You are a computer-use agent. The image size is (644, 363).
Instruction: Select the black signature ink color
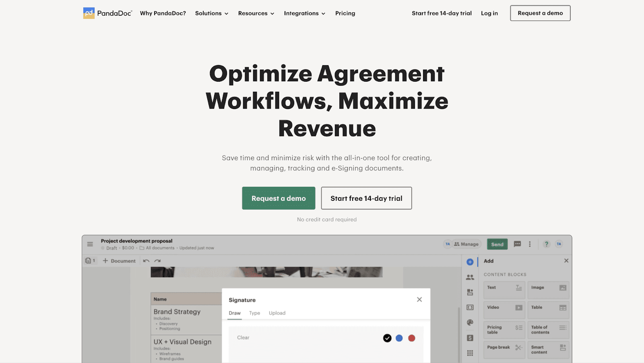pos(387,338)
